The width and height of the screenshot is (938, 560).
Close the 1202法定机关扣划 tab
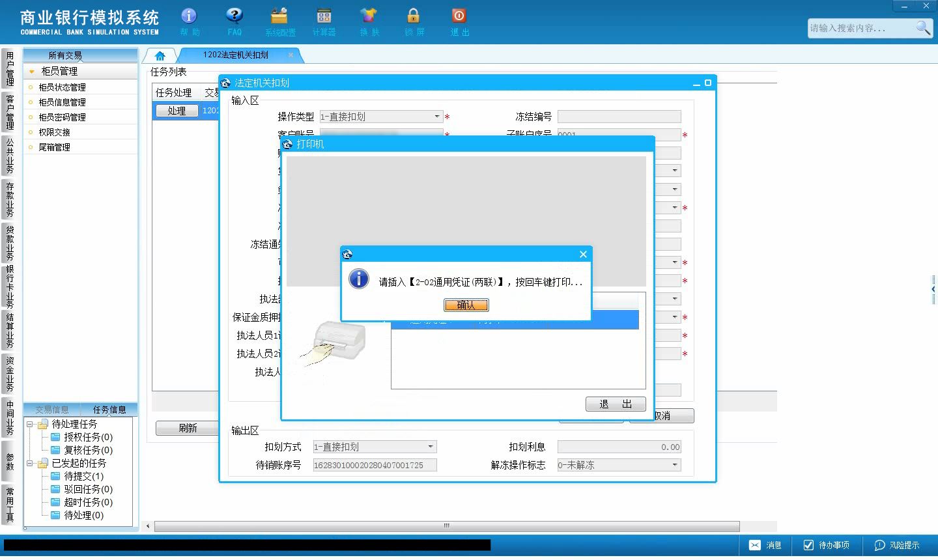(291, 55)
